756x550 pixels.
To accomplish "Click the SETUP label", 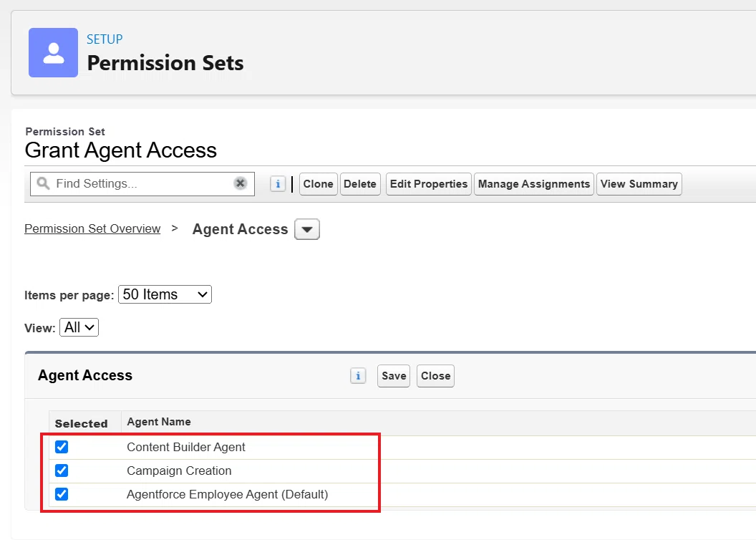I will (105, 39).
